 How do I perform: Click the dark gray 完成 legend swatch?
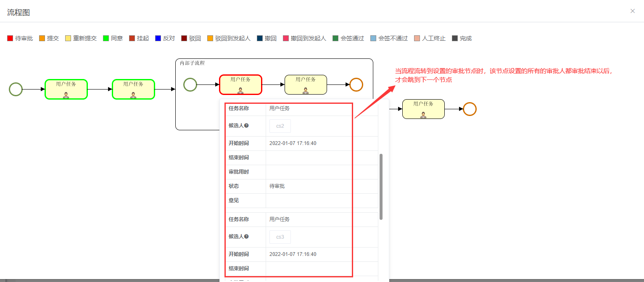(x=455, y=38)
